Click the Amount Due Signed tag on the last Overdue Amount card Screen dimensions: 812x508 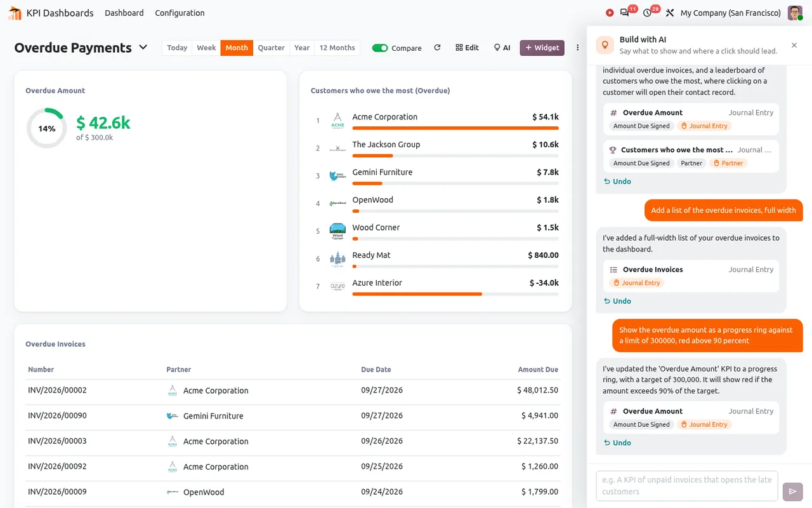pyautogui.click(x=641, y=425)
